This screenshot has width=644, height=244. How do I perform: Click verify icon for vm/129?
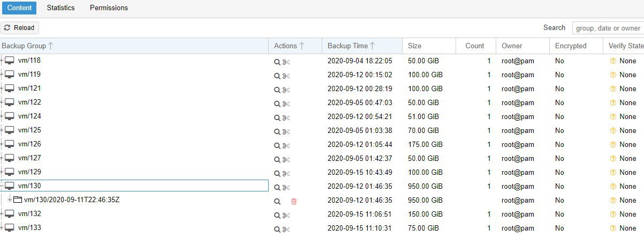coord(277,173)
